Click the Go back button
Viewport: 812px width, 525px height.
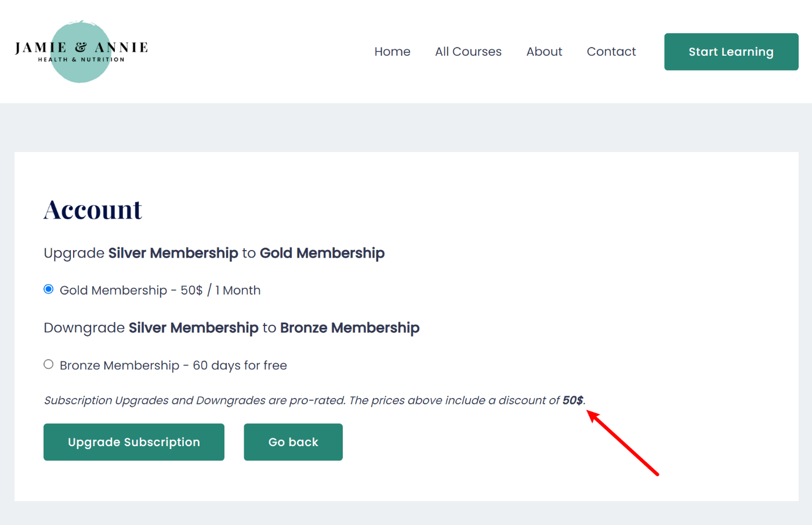[x=293, y=442]
